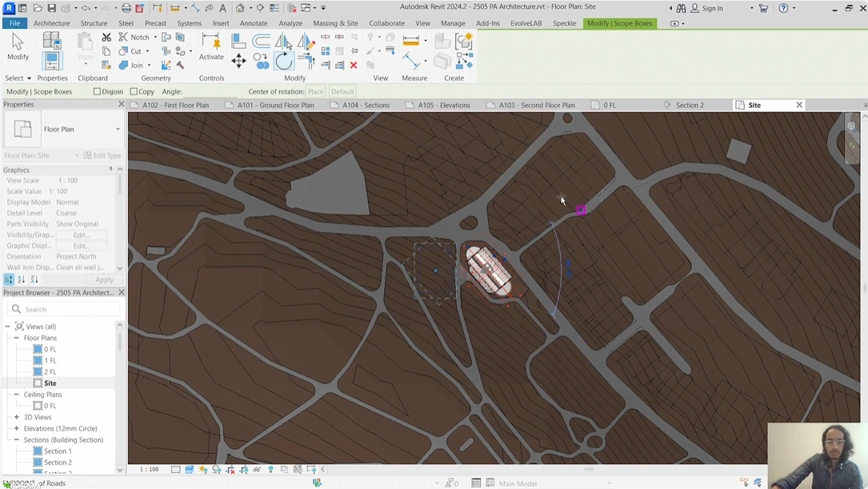
Task: Click the Place center of rotation button
Action: (315, 91)
